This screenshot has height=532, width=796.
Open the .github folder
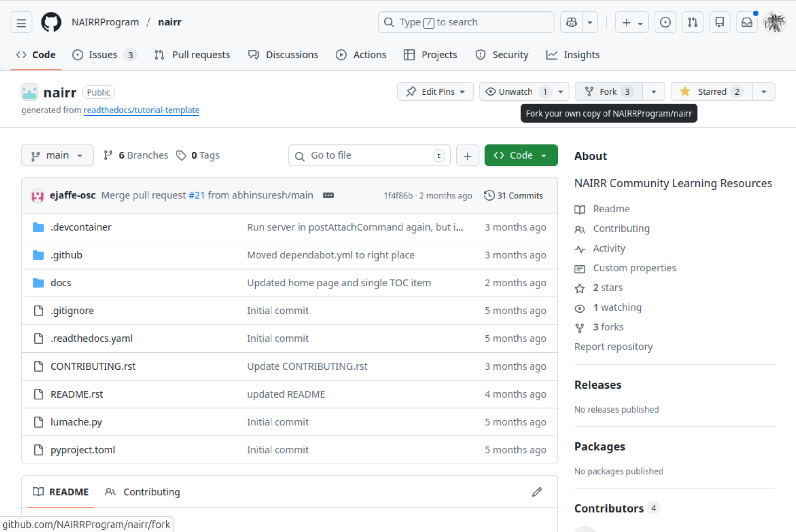click(66, 255)
